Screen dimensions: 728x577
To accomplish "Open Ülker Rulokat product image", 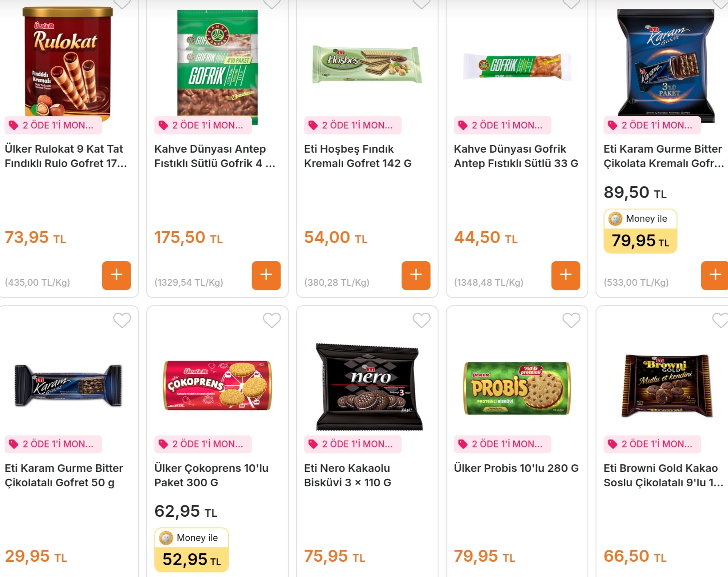I will coord(68,61).
